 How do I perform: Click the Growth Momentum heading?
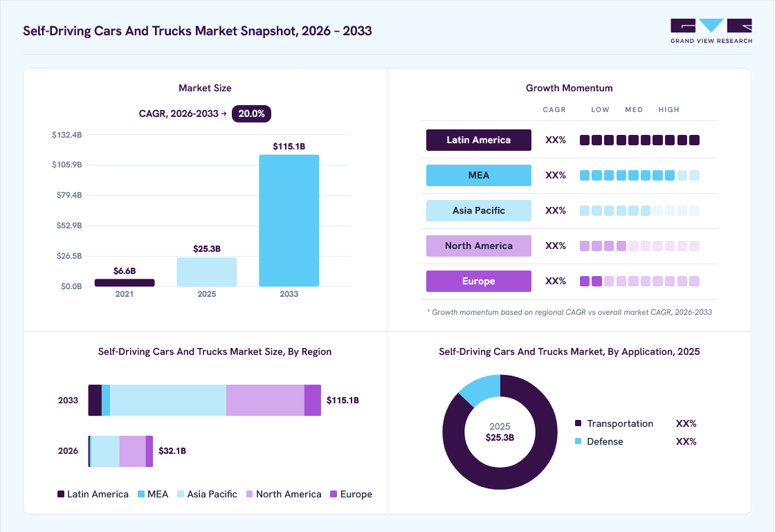point(569,88)
